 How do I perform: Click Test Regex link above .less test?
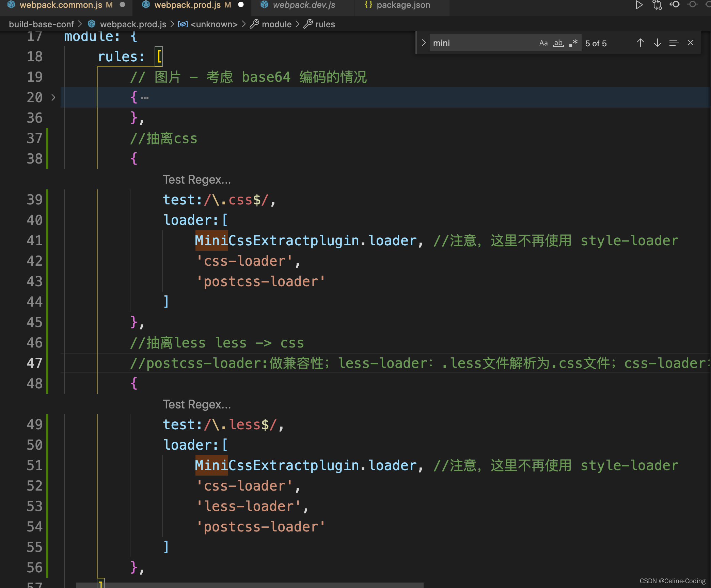(196, 404)
